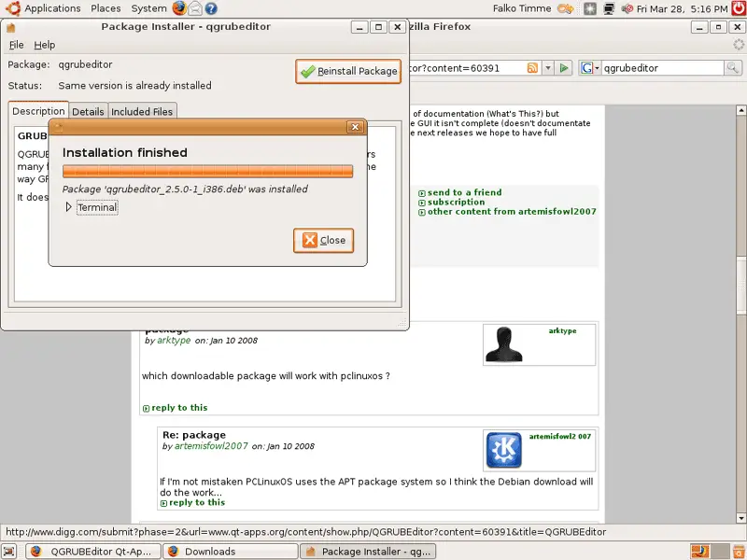Expand the Terminal section in the dialog
Viewport: 747px width, 560px height.
pos(68,207)
